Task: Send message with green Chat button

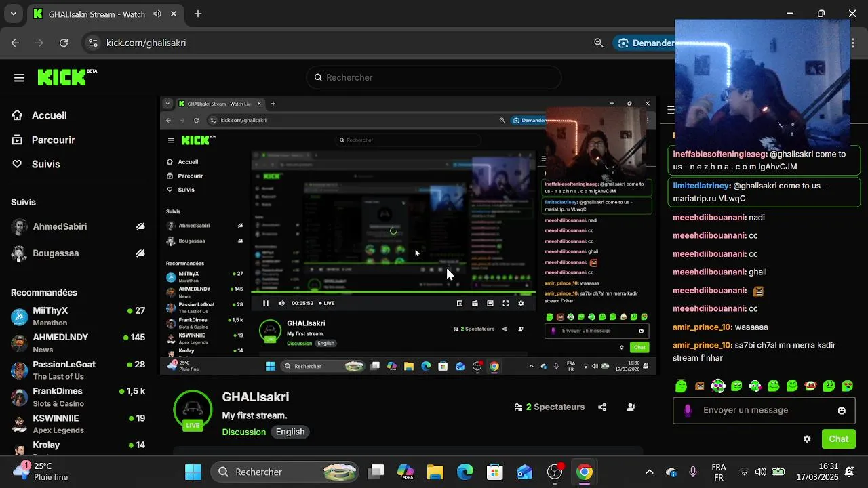Action: 838,439
